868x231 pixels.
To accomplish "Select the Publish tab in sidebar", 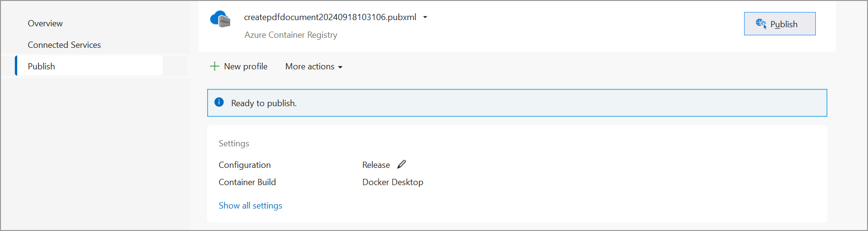I will [x=42, y=66].
